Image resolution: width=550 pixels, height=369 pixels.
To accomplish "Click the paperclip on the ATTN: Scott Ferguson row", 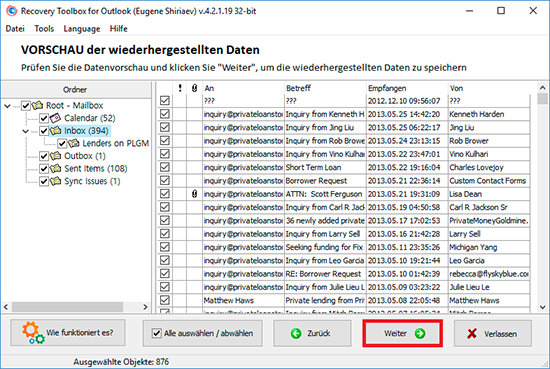I will click(x=194, y=194).
